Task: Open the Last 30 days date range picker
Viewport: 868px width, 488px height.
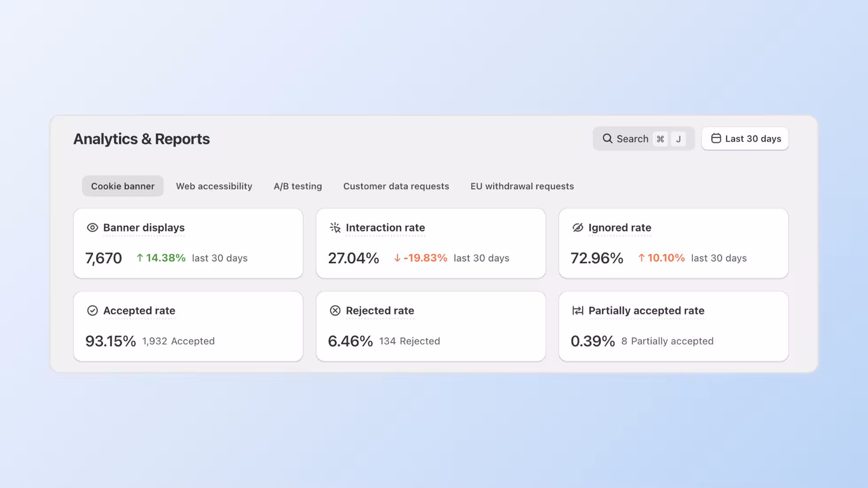Action: pos(745,139)
